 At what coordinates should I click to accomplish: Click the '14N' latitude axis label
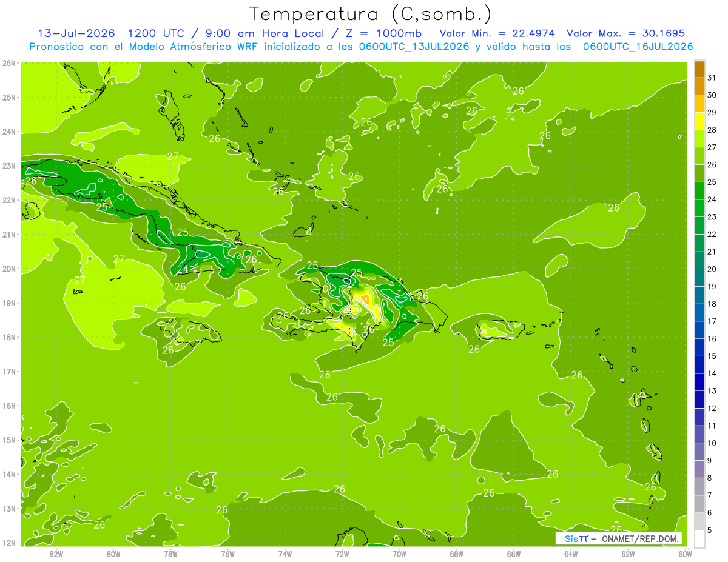coord(9,474)
